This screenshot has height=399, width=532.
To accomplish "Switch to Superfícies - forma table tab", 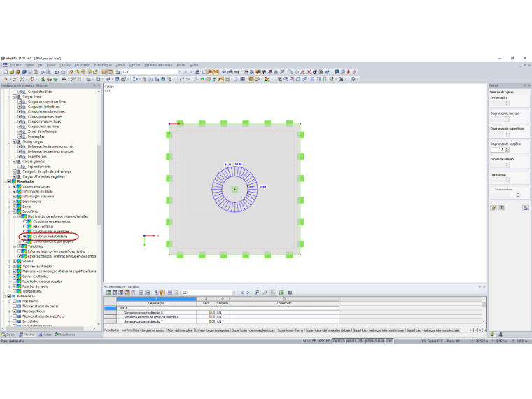I will tap(290, 330).
